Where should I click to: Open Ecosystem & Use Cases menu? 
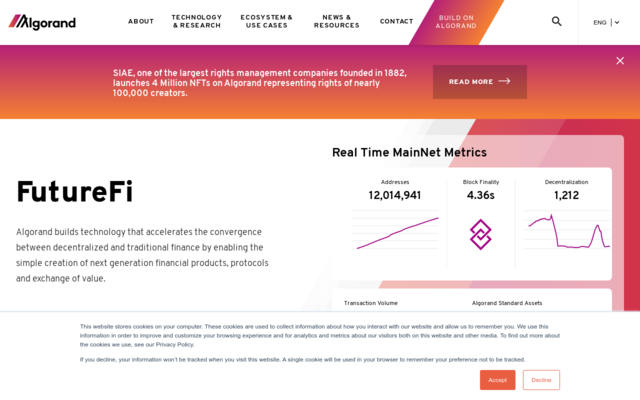267,21
